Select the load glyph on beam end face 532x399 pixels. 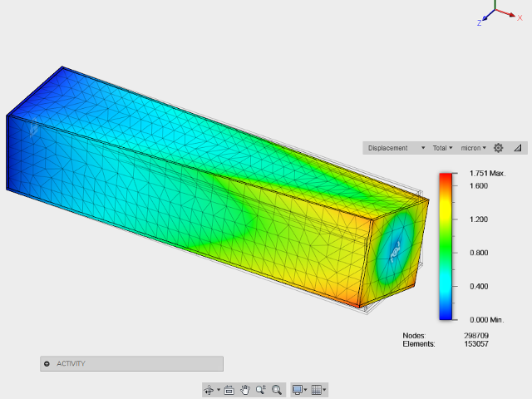tap(397, 247)
